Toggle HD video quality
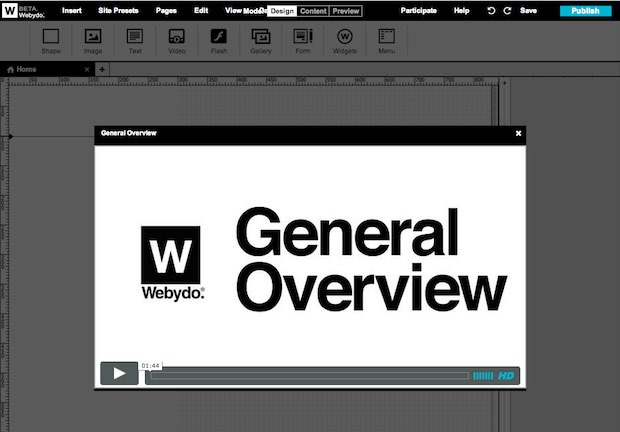This screenshot has width=620, height=432. (506, 375)
